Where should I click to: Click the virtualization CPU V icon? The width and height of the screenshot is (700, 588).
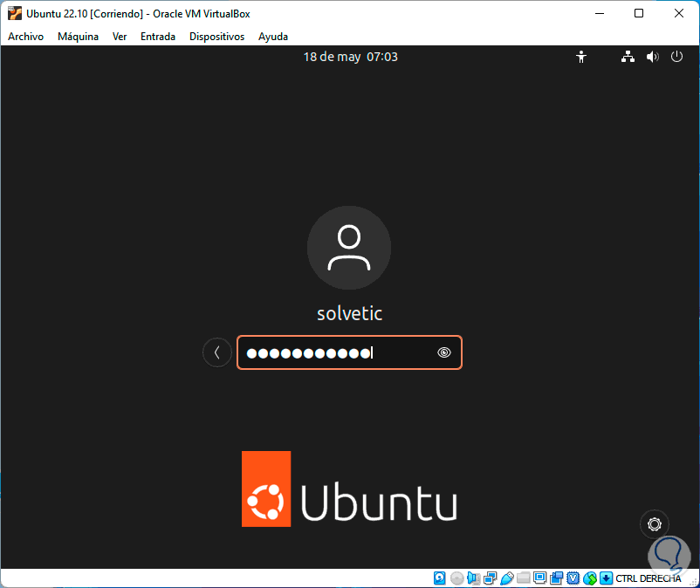[573, 578]
